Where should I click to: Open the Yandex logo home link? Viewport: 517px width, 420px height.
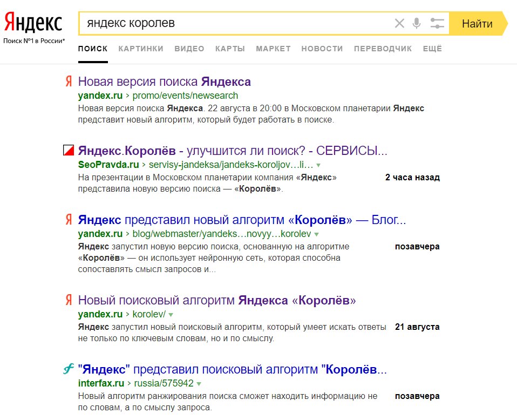click(33, 22)
